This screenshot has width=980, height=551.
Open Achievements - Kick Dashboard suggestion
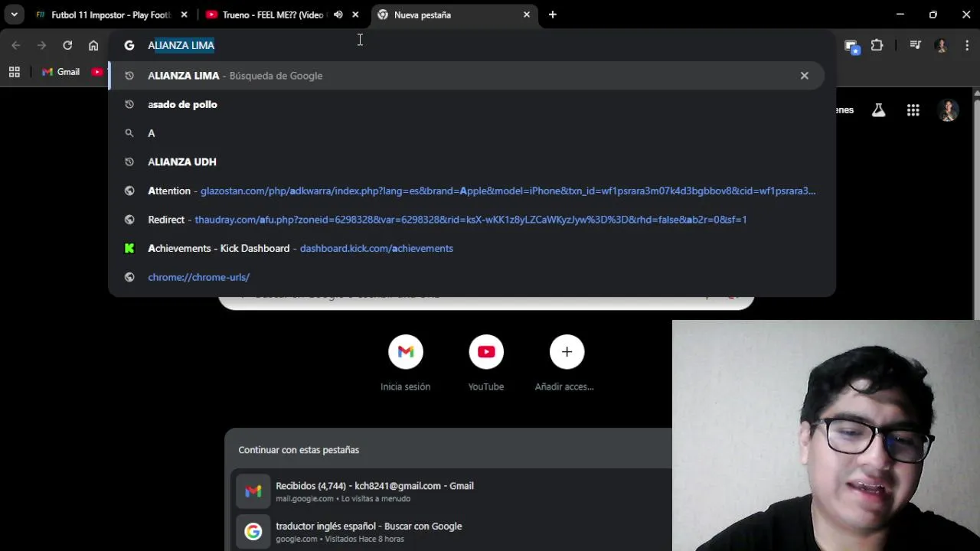pos(465,248)
